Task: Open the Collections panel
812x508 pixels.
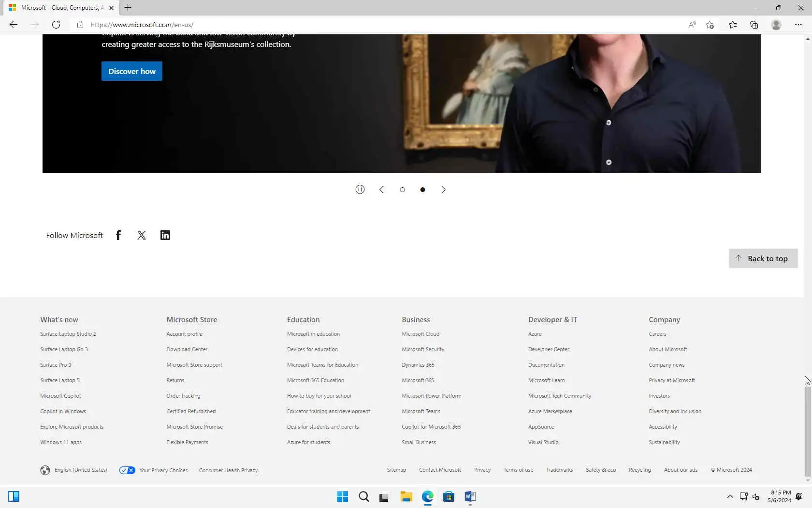Action: coord(754,25)
